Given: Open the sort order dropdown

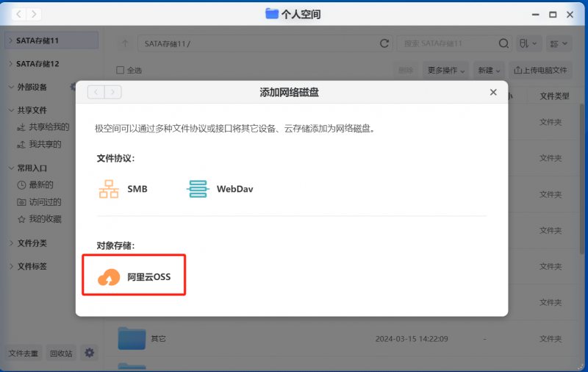Looking at the screenshot, I should 528,44.
